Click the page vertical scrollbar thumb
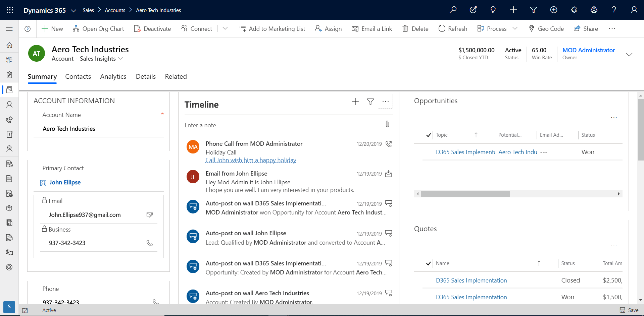The width and height of the screenshot is (644, 316). click(x=641, y=130)
